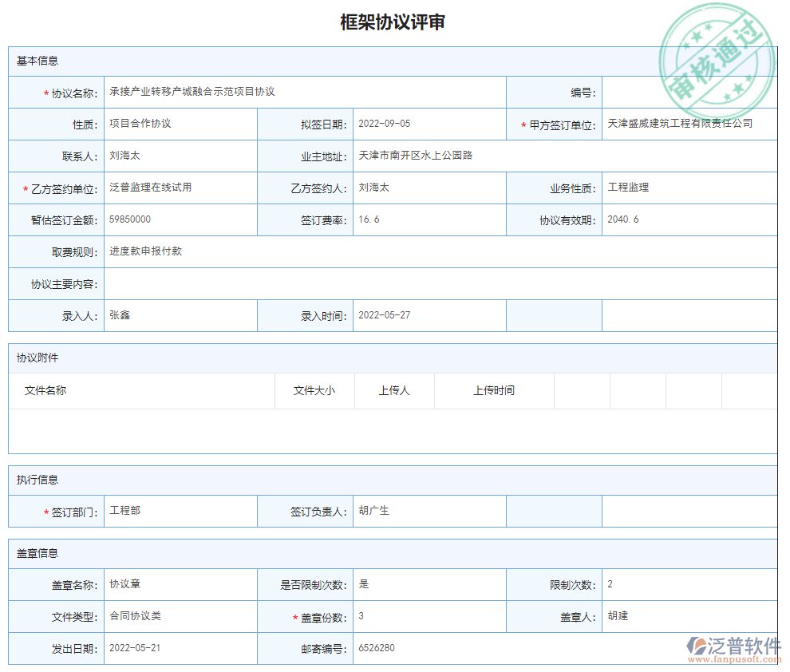The height and width of the screenshot is (672, 790).
Task: Collapse the 协议附件 section
Action: 41,358
